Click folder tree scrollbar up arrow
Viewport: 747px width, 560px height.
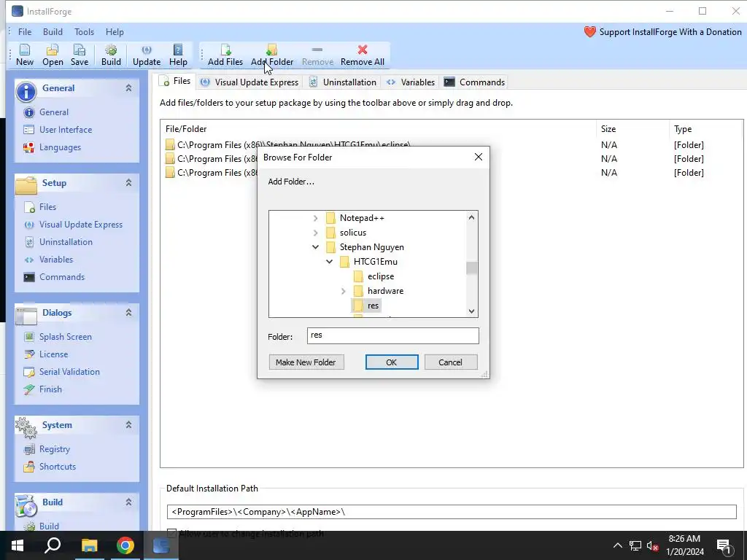pos(472,217)
